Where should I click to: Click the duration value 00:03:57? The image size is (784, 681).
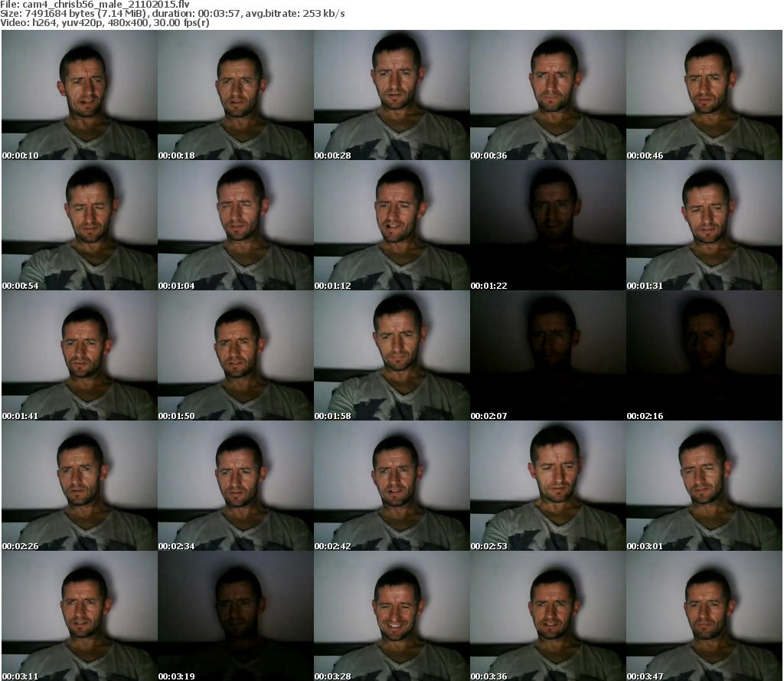pyautogui.click(x=220, y=14)
